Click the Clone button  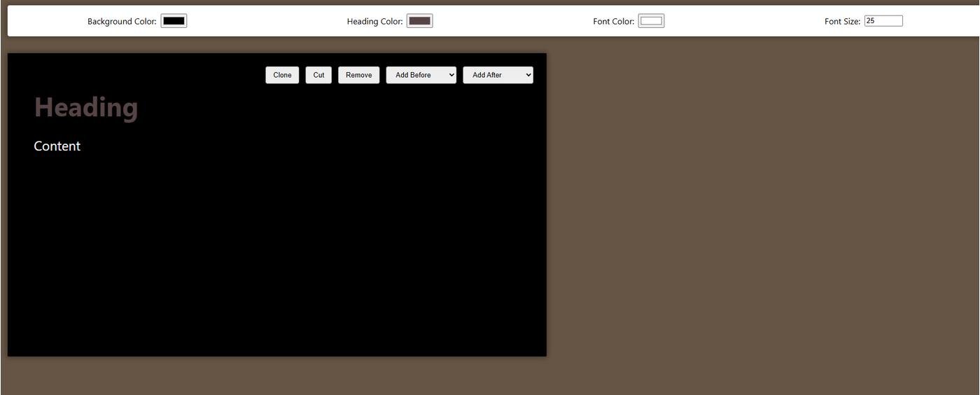[282, 75]
